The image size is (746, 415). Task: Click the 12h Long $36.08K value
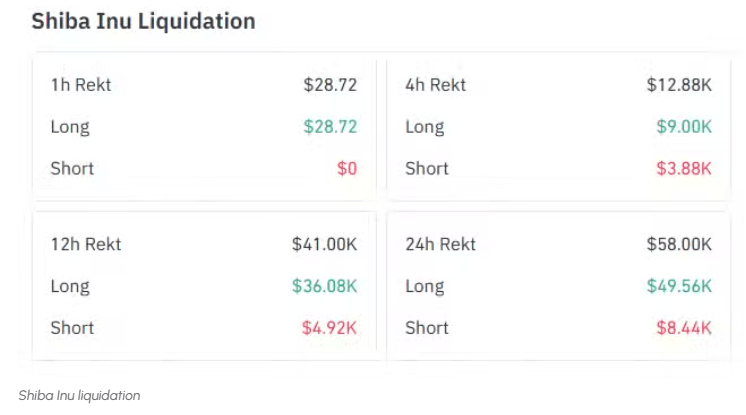pyautogui.click(x=324, y=286)
